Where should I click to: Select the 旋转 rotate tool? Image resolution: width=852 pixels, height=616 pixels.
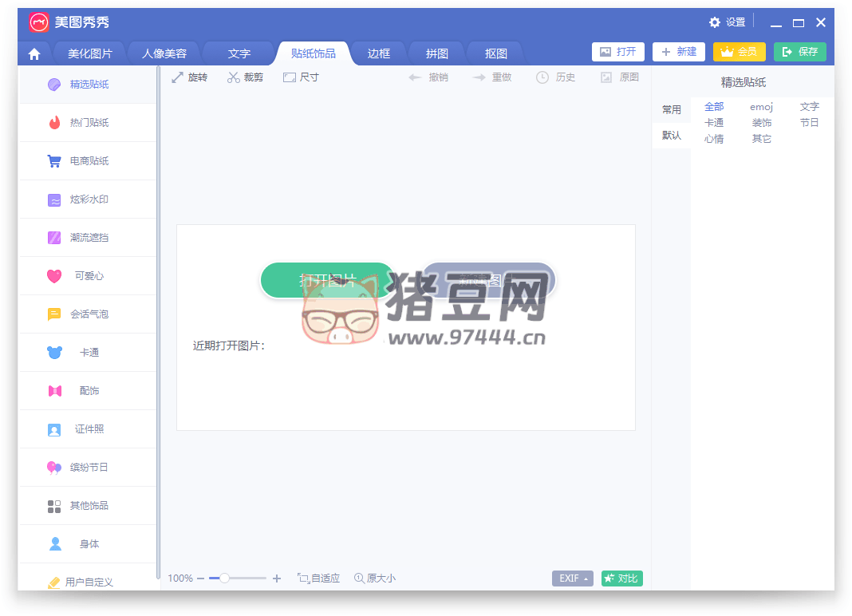click(x=190, y=77)
